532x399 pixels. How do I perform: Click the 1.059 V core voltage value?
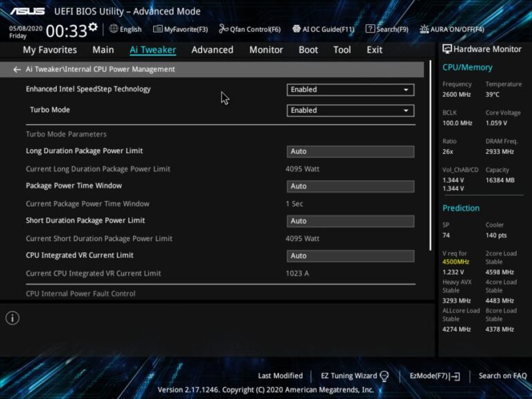pos(497,123)
